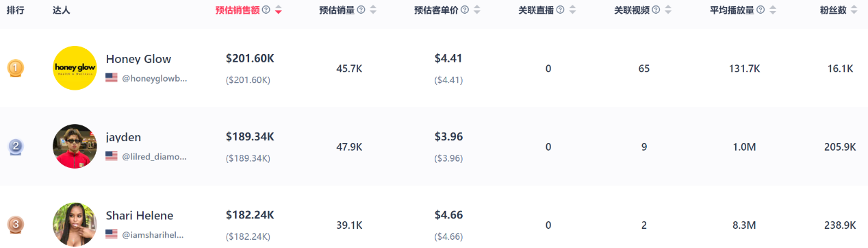
Task: Sort by 关联视频 using its arrows
Action: pyautogui.click(x=668, y=10)
